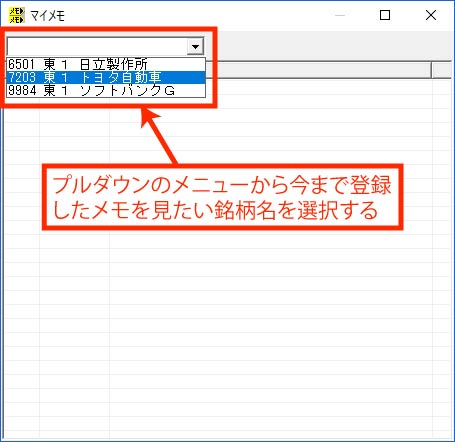Click the マイメモ app icon in title bar

click(16, 15)
